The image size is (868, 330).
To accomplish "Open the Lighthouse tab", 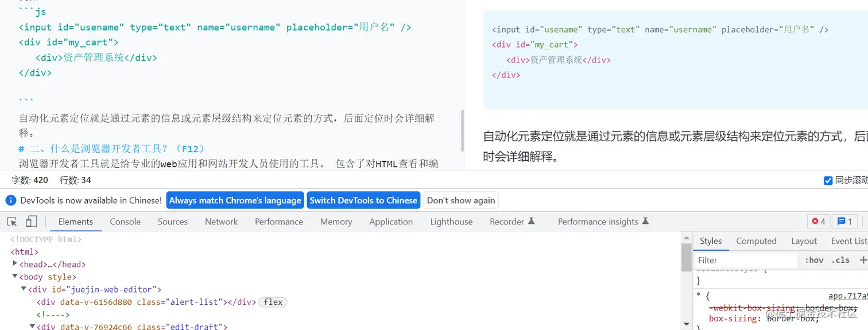I will pos(452,222).
